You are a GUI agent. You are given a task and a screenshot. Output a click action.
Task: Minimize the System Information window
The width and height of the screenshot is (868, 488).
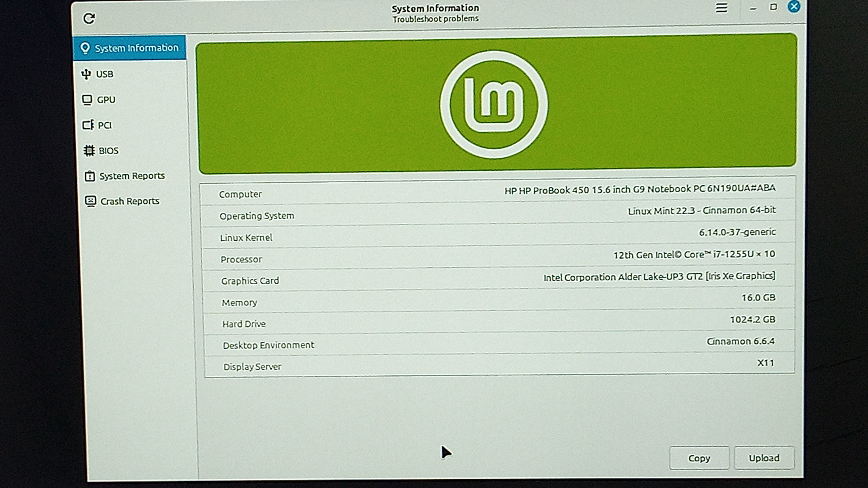point(753,8)
